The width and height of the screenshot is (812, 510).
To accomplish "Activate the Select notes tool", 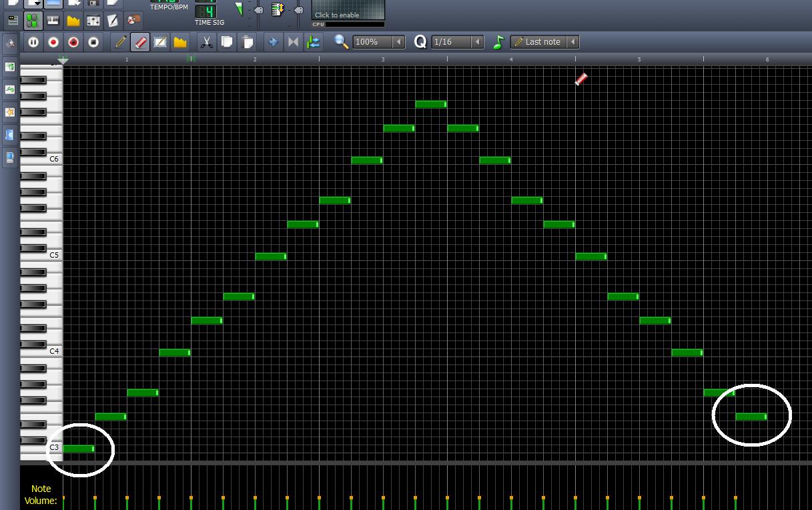I will tap(161, 41).
